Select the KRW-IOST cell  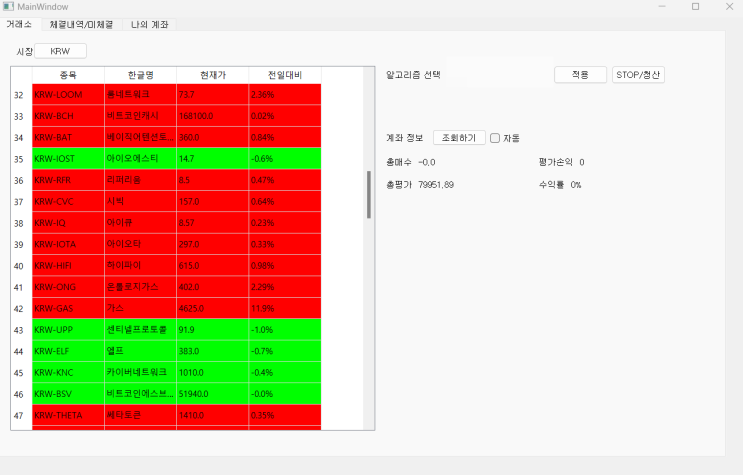coord(68,158)
